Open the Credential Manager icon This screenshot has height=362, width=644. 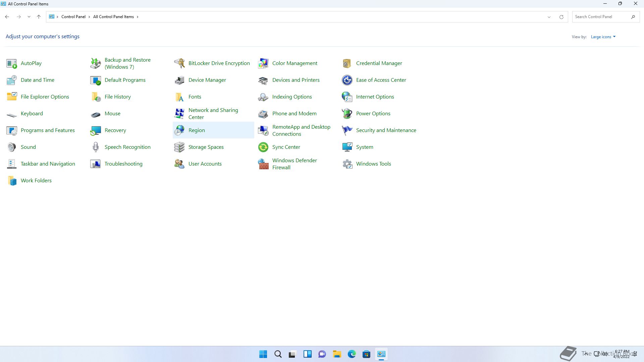(x=347, y=63)
